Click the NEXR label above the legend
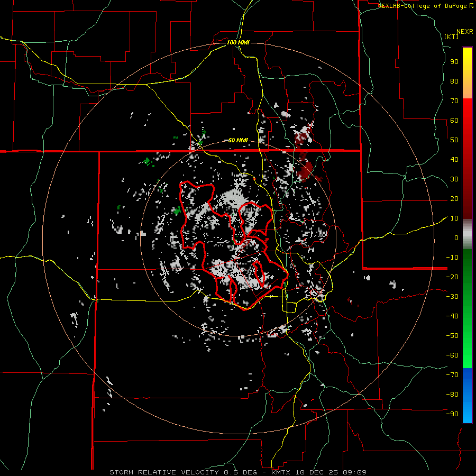This screenshot has height=476, width=476. click(464, 31)
